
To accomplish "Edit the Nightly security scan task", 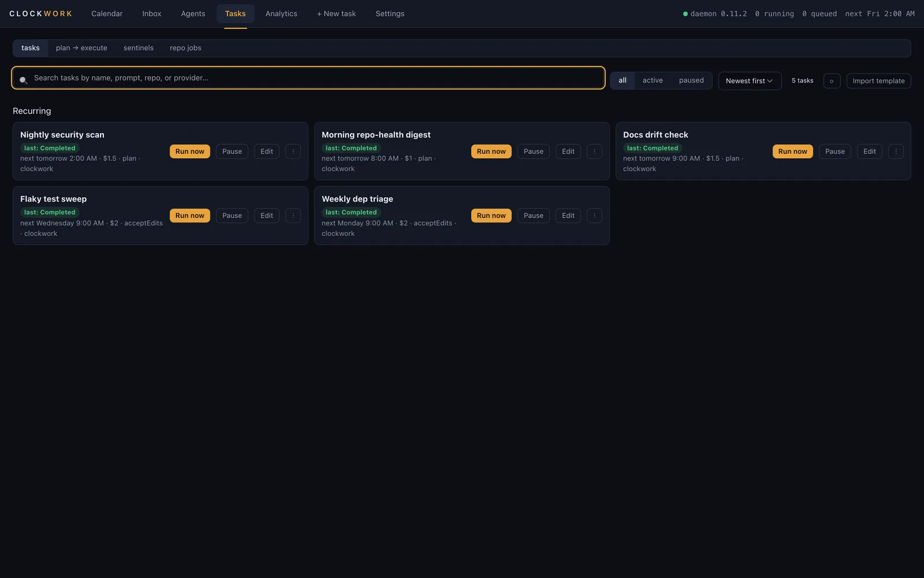I will 267,151.
